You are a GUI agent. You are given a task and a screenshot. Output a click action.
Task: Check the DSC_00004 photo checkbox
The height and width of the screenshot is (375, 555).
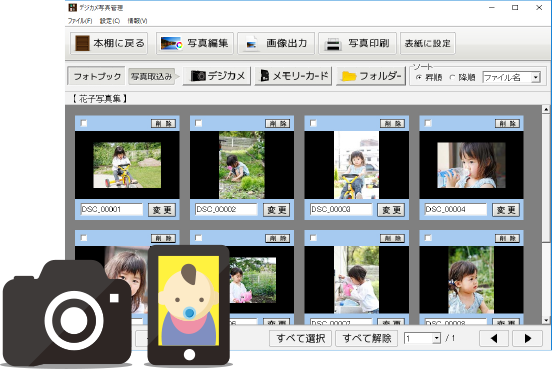(428, 123)
